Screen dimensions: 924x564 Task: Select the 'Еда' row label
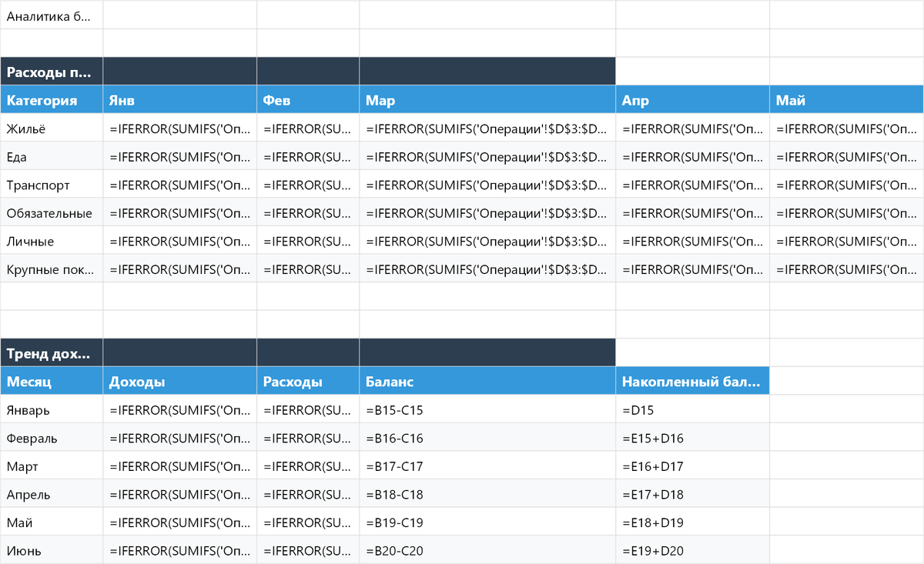pos(51,155)
